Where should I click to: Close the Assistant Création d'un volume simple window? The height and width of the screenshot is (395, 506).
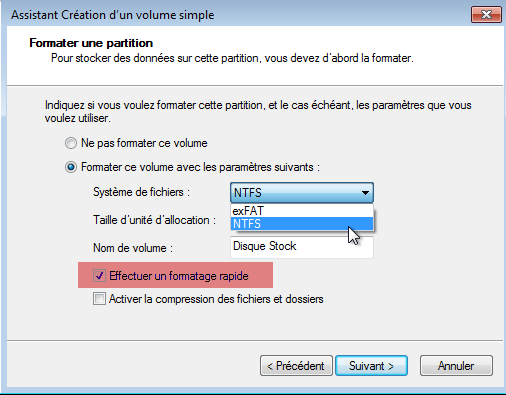click(486, 14)
